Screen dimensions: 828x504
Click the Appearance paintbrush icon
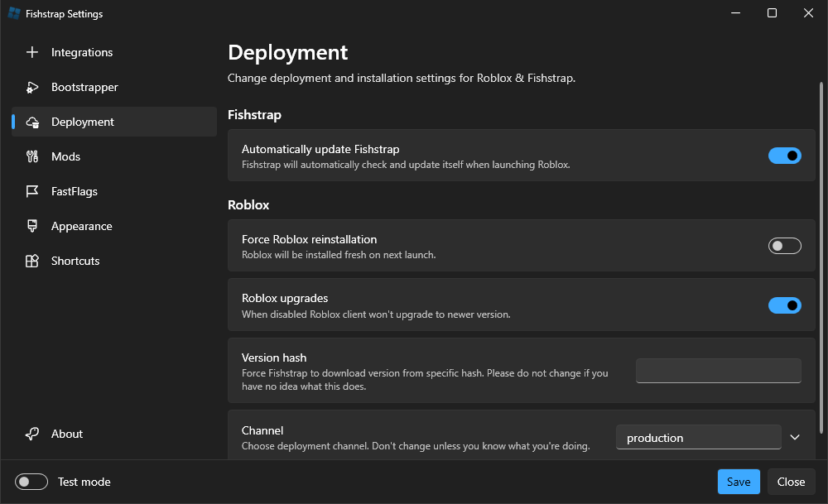32,226
